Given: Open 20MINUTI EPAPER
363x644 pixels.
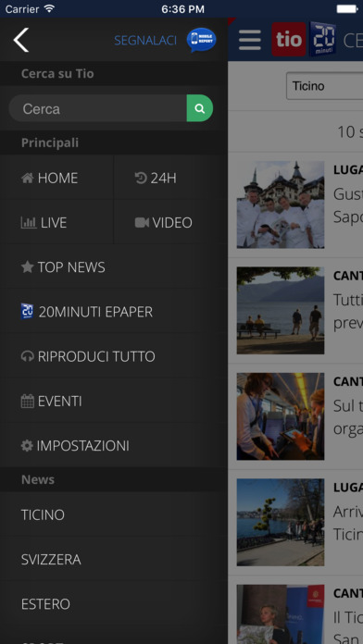Looking at the screenshot, I should pos(114,312).
